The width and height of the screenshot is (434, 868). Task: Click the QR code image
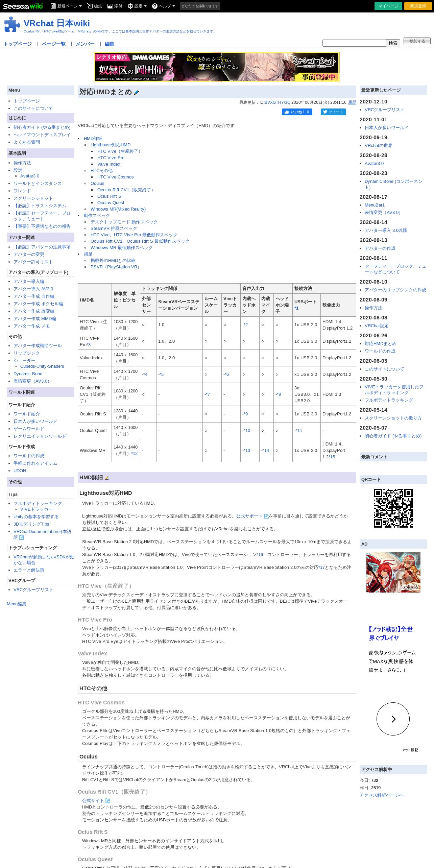click(393, 508)
